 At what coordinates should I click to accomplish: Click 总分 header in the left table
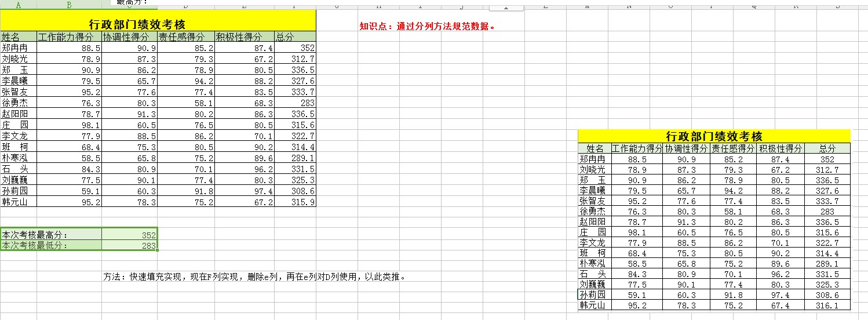pyautogui.click(x=296, y=37)
